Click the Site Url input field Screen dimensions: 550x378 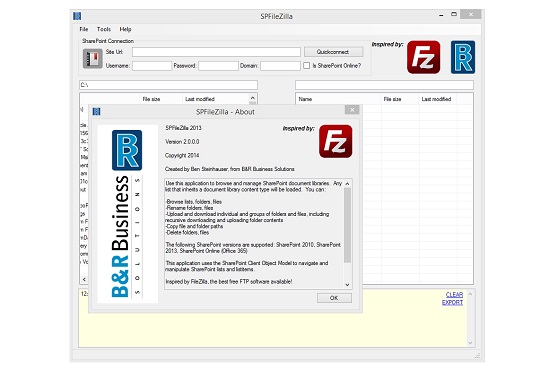[216, 52]
